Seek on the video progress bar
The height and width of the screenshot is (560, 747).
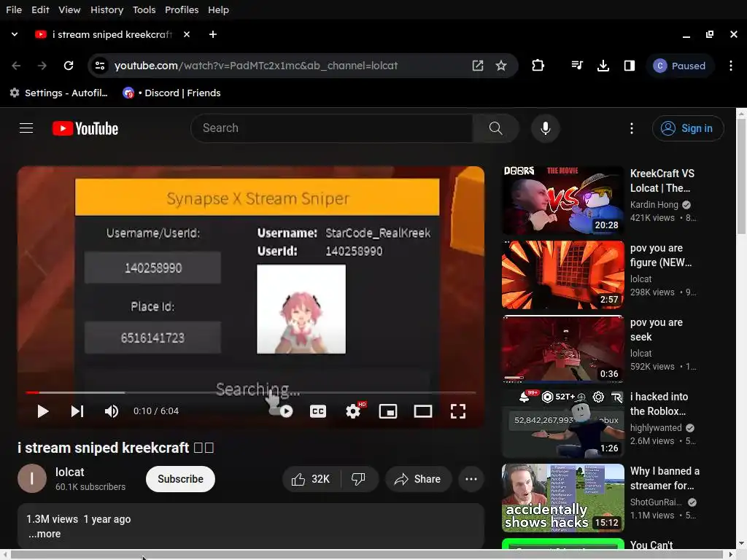[251, 392]
